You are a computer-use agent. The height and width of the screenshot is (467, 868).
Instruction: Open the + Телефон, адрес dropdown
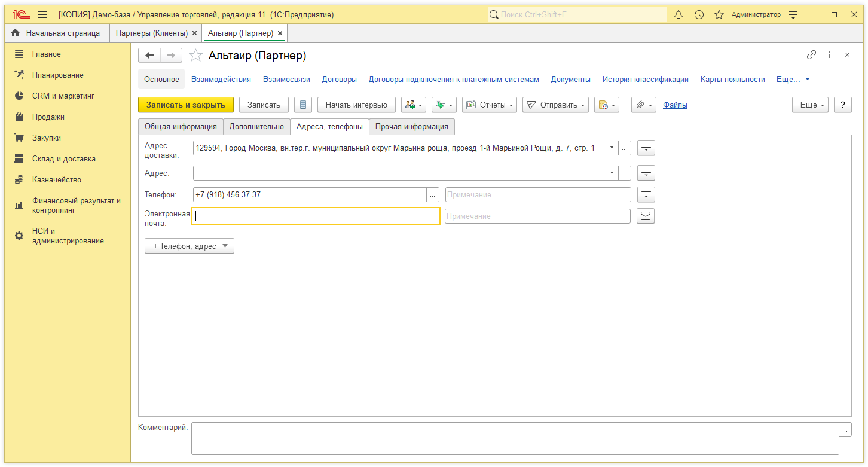pos(189,246)
